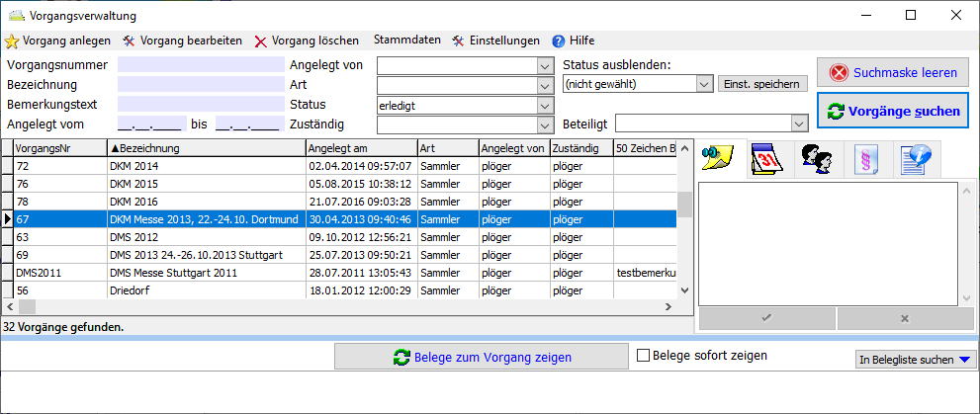Sort by Zuständig column header
The height and width of the screenshot is (414, 980).
pos(581,148)
